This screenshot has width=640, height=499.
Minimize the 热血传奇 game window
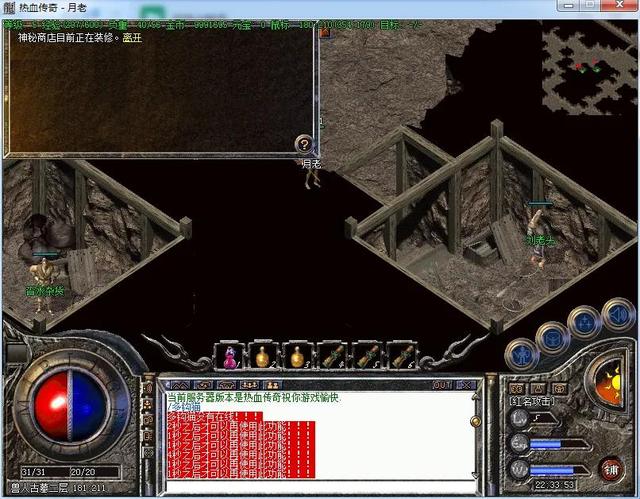pos(569,6)
